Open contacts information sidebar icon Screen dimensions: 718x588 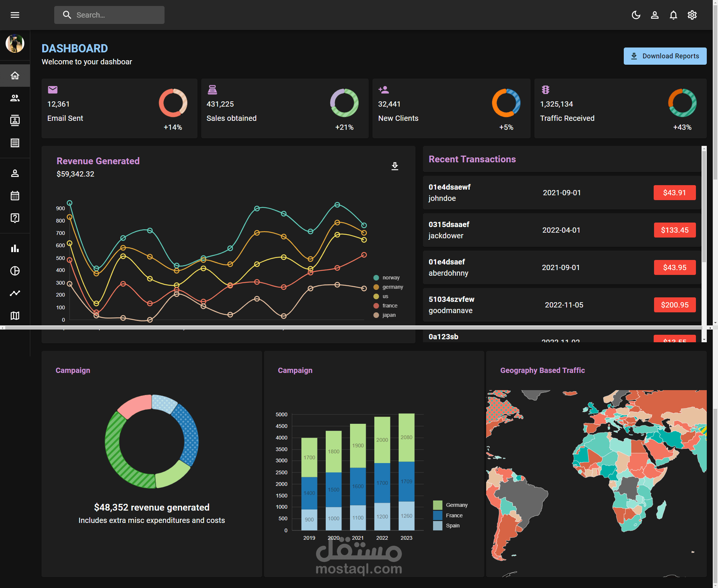15,120
